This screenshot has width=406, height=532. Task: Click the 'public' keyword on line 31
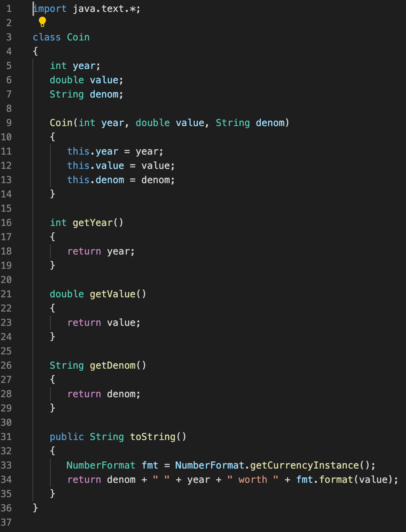[67, 437]
